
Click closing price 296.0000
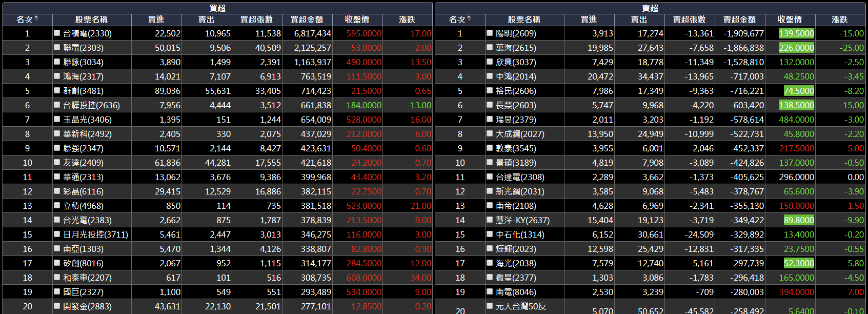(797, 177)
